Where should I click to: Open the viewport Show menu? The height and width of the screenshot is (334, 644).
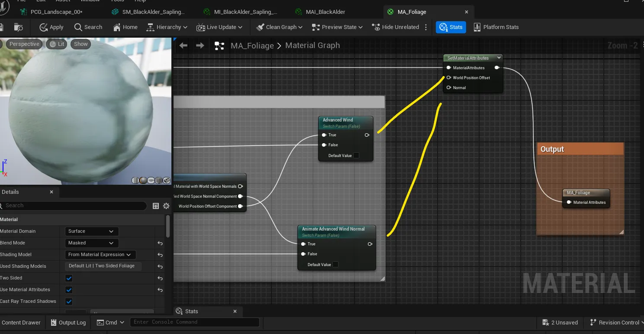pyautogui.click(x=81, y=44)
